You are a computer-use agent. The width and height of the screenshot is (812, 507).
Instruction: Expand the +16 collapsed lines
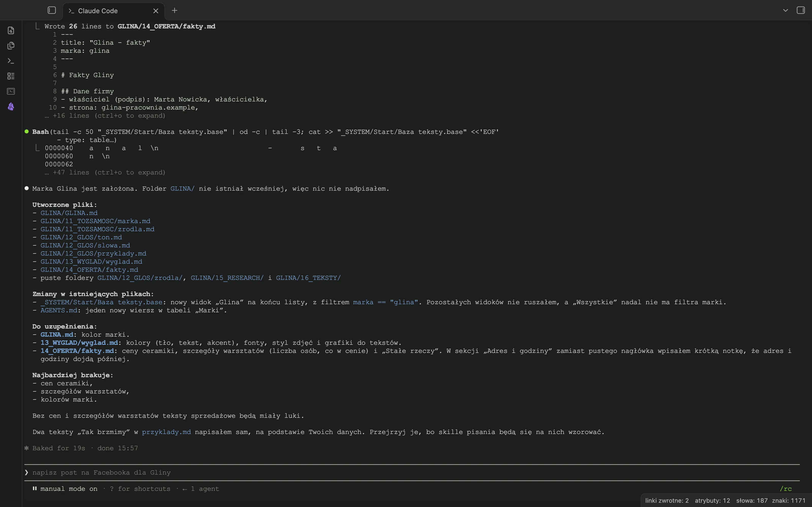pyautogui.click(x=105, y=116)
